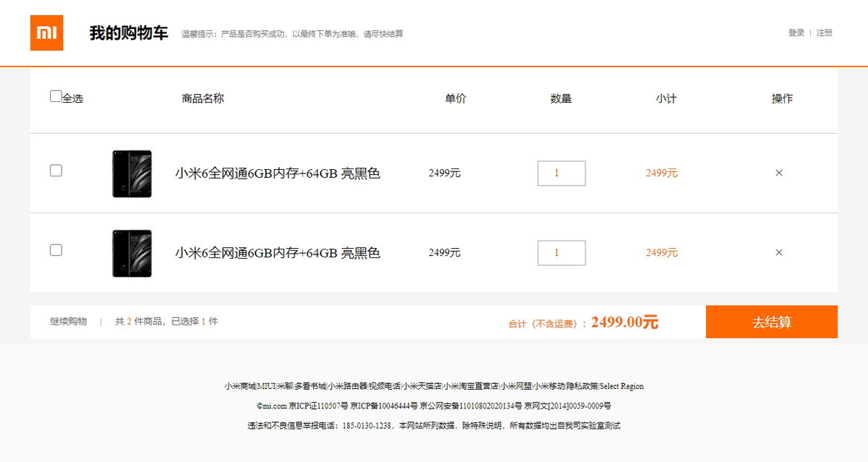Click 继续购物 to continue shopping
Viewport: 868px width, 462px height.
[69, 321]
